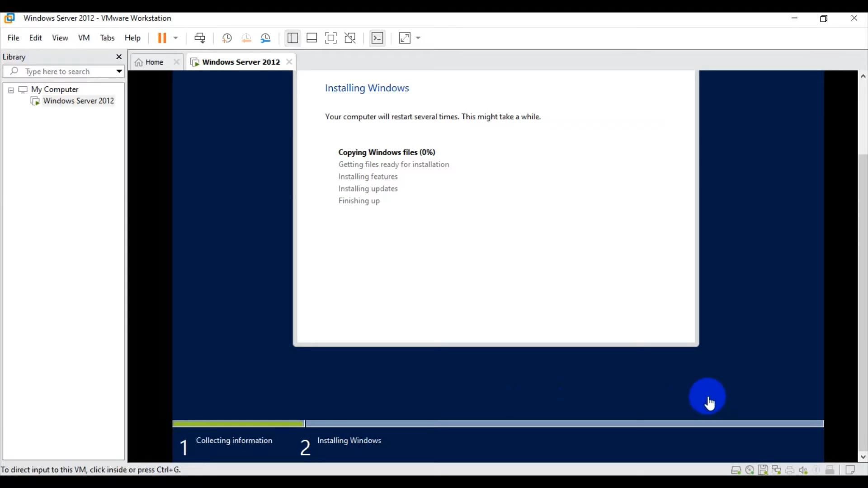Click 'Copying Windows files (0%)' text
The image size is (868, 488).
(x=387, y=152)
